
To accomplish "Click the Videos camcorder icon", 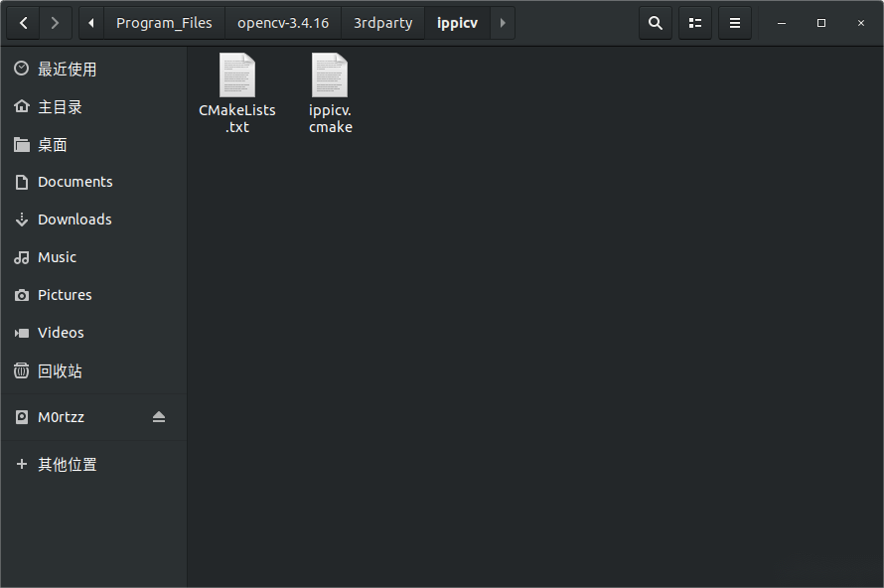I will [x=22, y=333].
